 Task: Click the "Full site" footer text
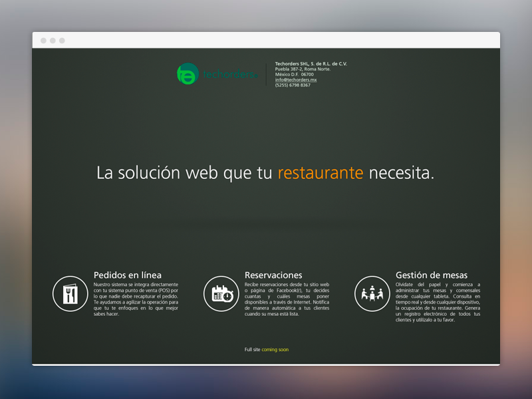pyautogui.click(x=252, y=349)
